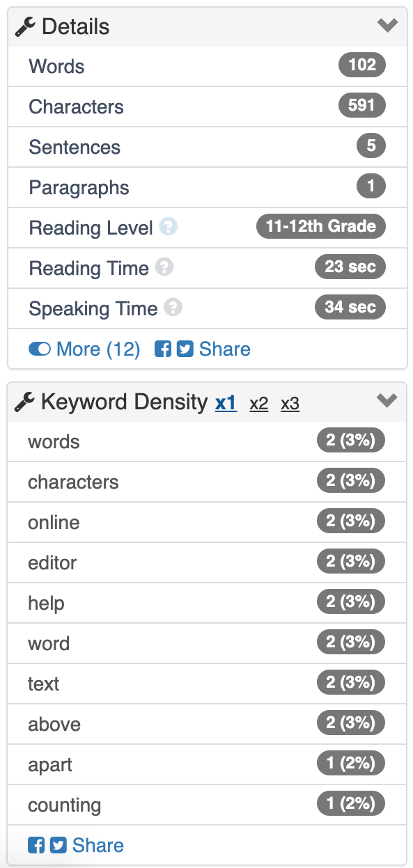
Task: Click the Share link under Details
Action: coord(224,349)
